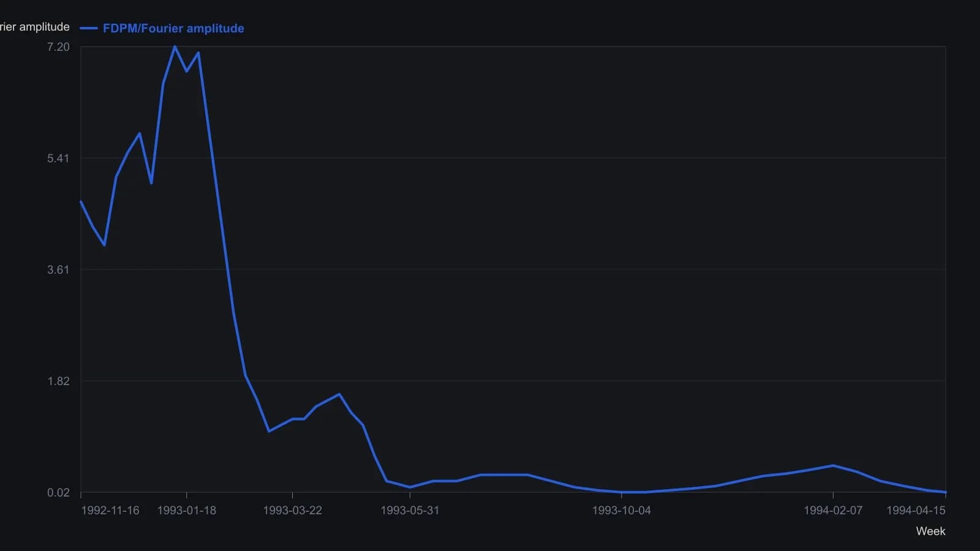Viewport: 980px width, 551px height.
Task: Click the highest peak of the line
Action: [175, 47]
